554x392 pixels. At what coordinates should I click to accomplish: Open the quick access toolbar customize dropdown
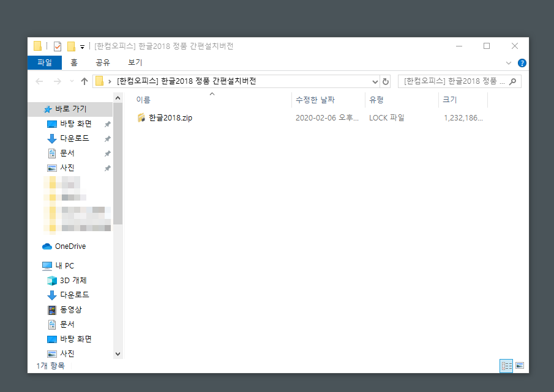82,46
